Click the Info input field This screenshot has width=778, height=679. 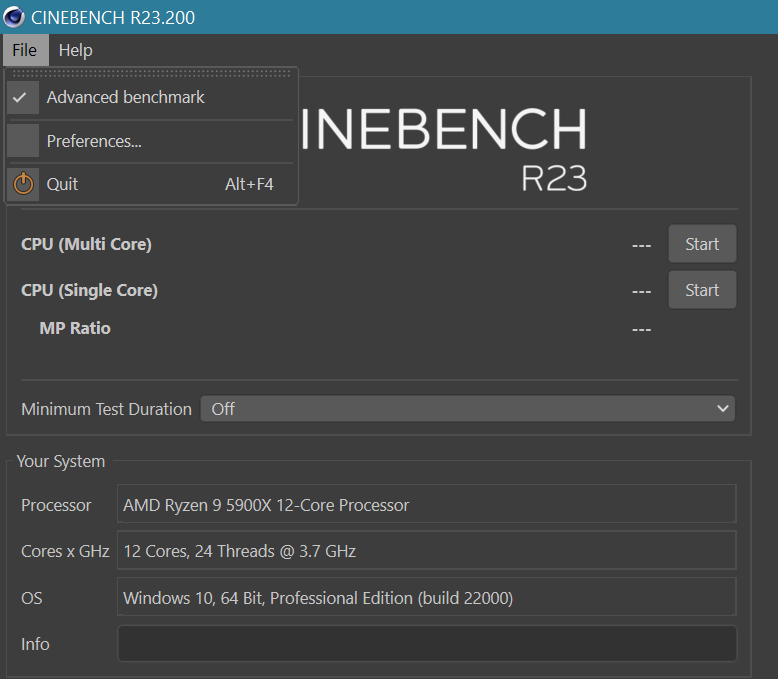[427, 644]
